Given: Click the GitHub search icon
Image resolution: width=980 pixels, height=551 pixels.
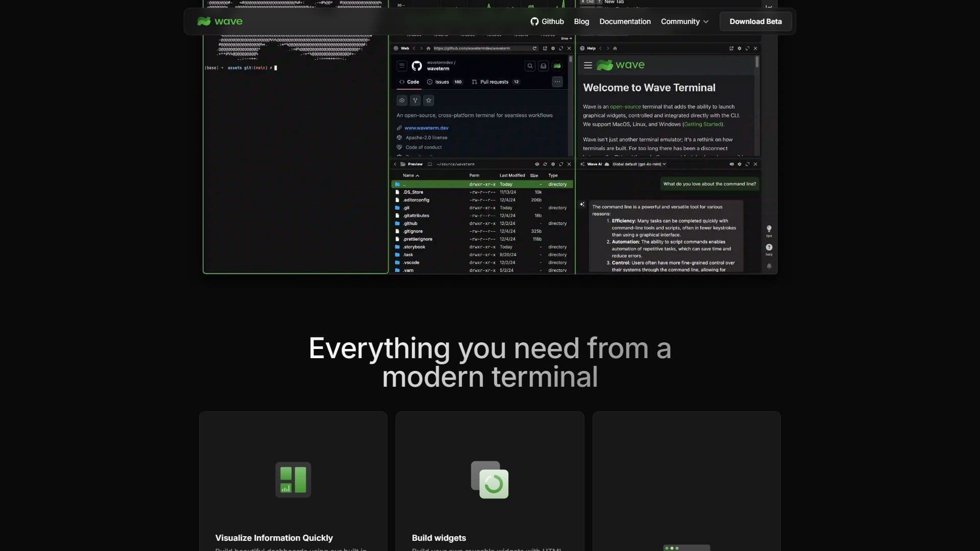Looking at the screenshot, I should coord(530,66).
